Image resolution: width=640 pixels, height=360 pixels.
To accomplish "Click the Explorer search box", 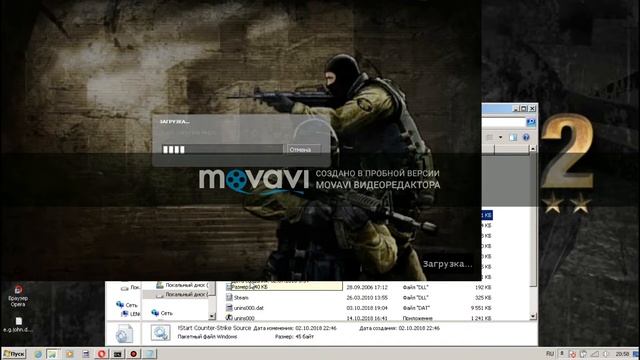I will pyautogui.click(x=503, y=122).
